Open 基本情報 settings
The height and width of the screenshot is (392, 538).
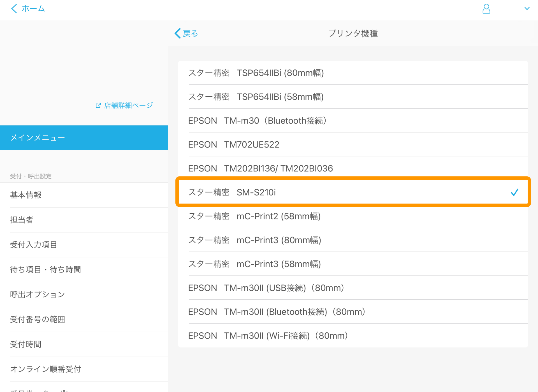pyautogui.click(x=84, y=195)
